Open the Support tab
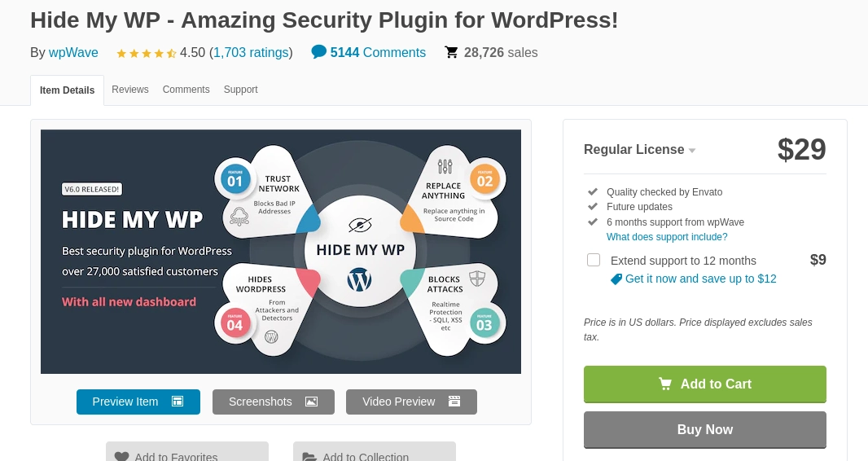Image resolution: width=868 pixels, height=461 pixels. tap(240, 90)
